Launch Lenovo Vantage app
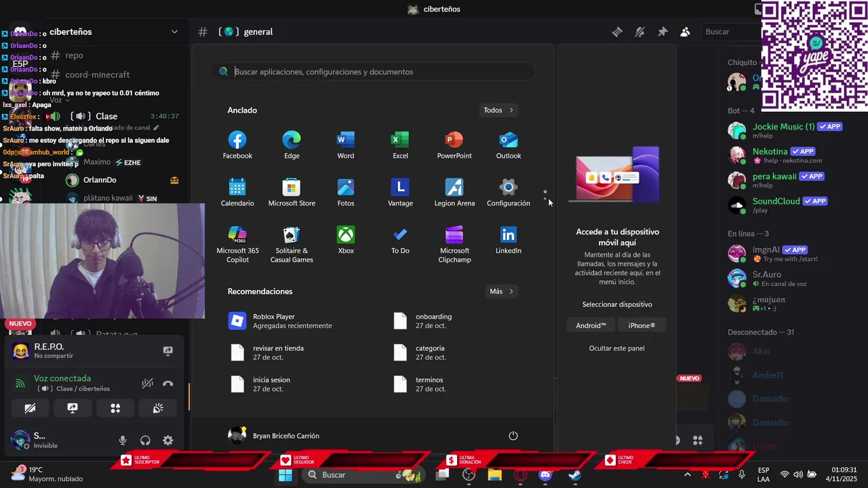 tap(400, 193)
